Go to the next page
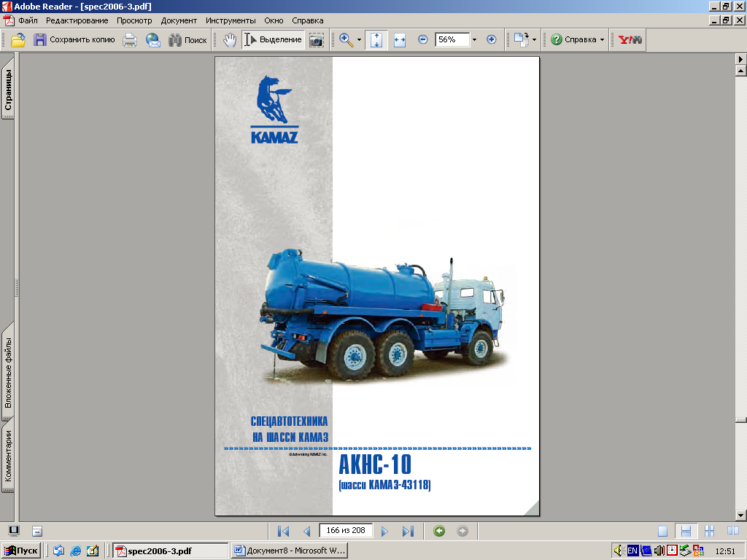This screenshot has height=560, width=747. click(x=384, y=531)
